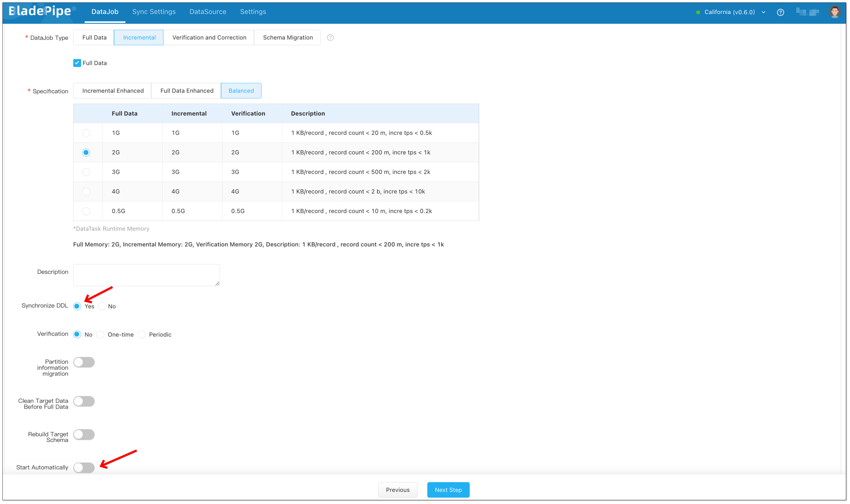Select Schema Migration DataJob type

point(287,37)
